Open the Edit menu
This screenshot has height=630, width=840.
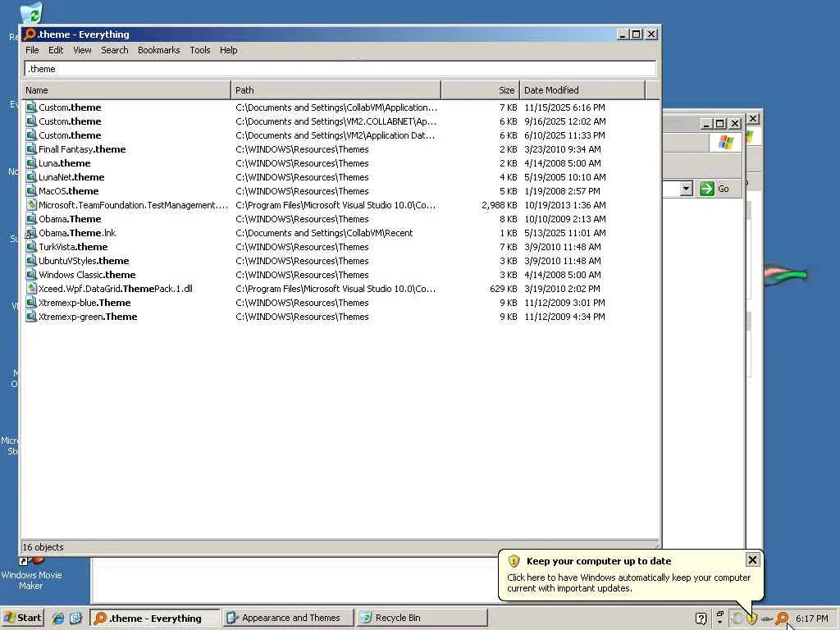[56, 50]
